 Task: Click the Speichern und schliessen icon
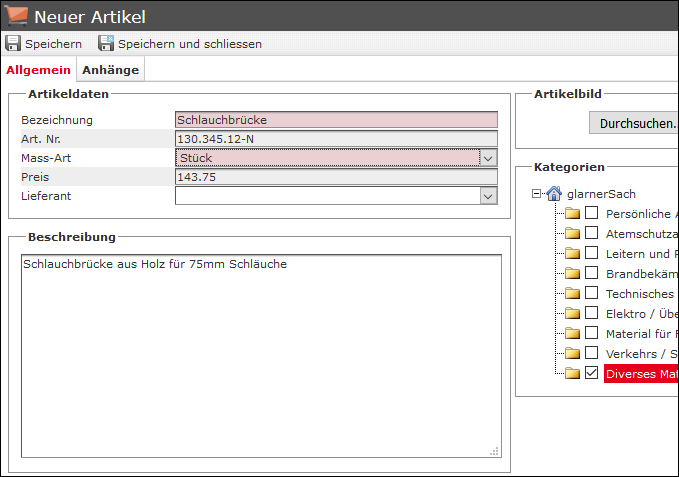tap(106, 44)
